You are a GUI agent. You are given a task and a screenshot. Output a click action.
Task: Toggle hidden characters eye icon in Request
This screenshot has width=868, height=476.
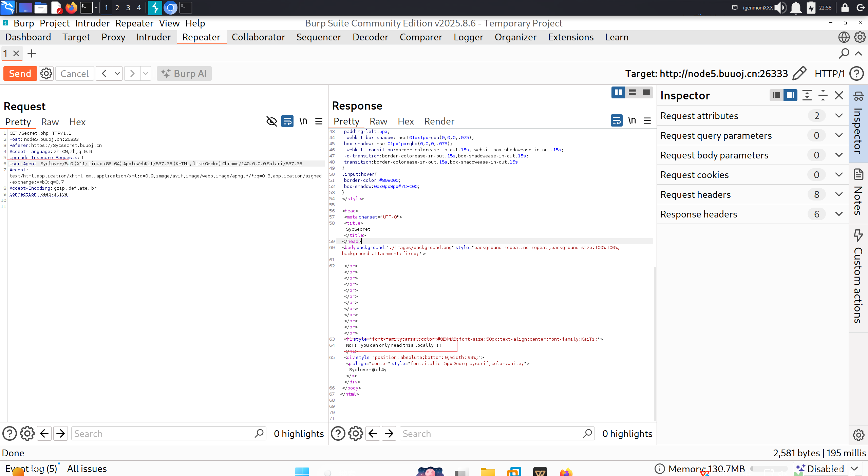pos(271,121)
